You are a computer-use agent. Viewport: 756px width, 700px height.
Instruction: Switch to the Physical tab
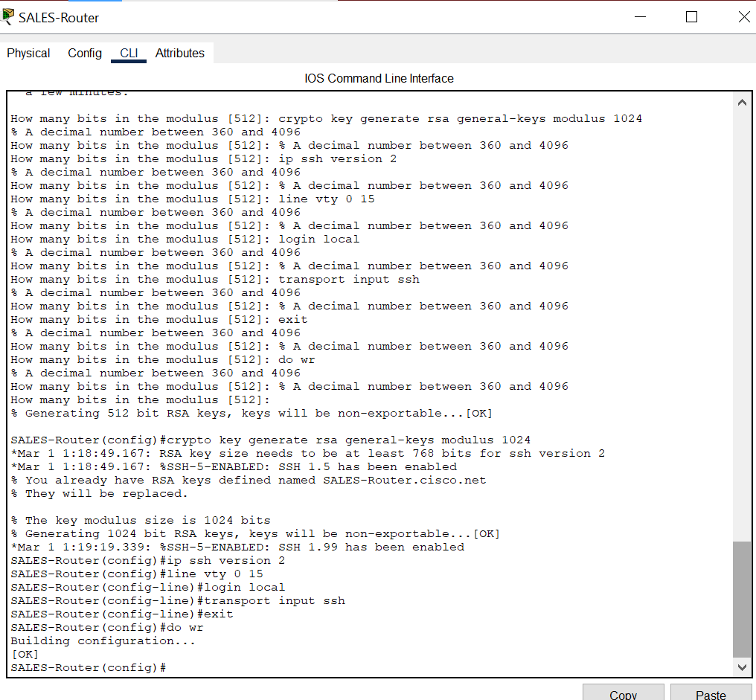coord(28,53)
